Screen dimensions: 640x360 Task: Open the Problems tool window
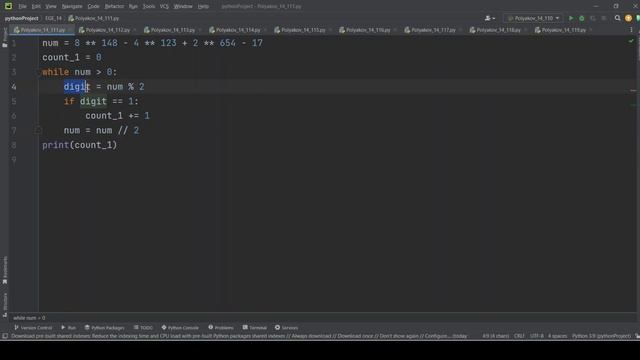click(x=221, y=328)
